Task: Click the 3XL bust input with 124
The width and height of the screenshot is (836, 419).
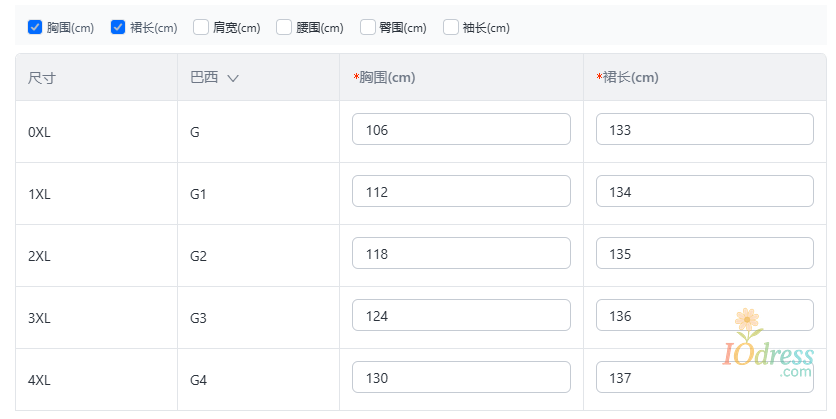Action: coord(461,315)
